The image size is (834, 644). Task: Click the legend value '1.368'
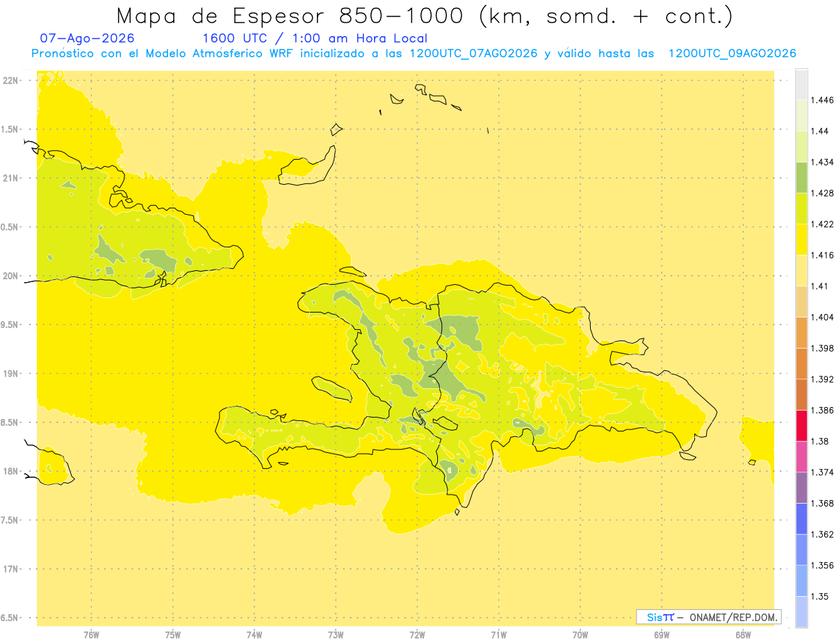[x=822, y=503]
